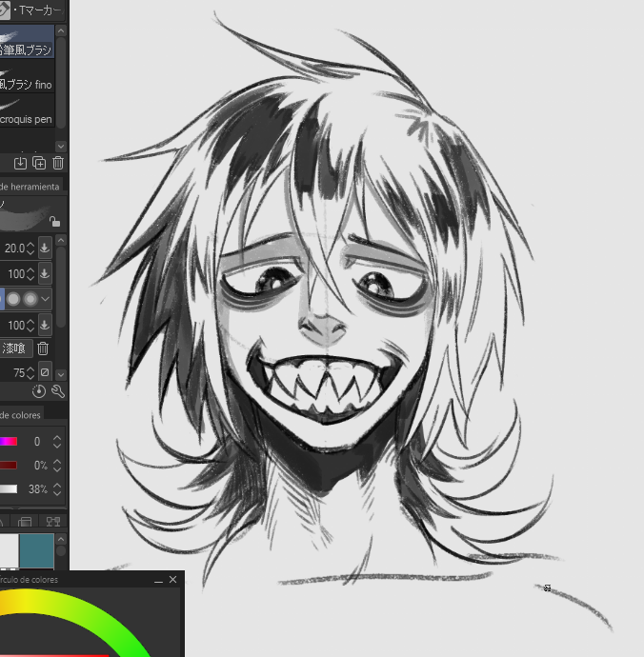Click the 20.0 brush size value
644x657 pixels.
(14, 249)
